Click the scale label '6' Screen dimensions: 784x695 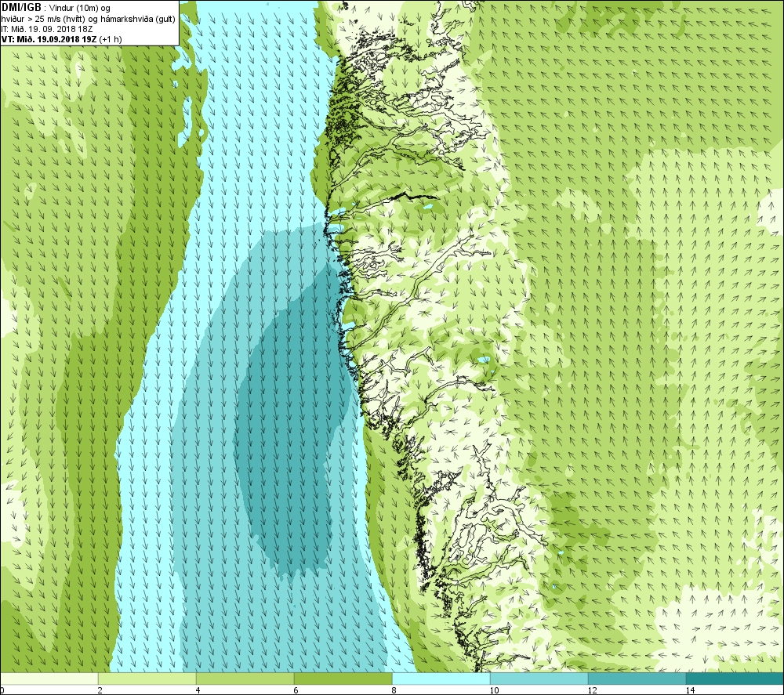click(x=296, y=690)
